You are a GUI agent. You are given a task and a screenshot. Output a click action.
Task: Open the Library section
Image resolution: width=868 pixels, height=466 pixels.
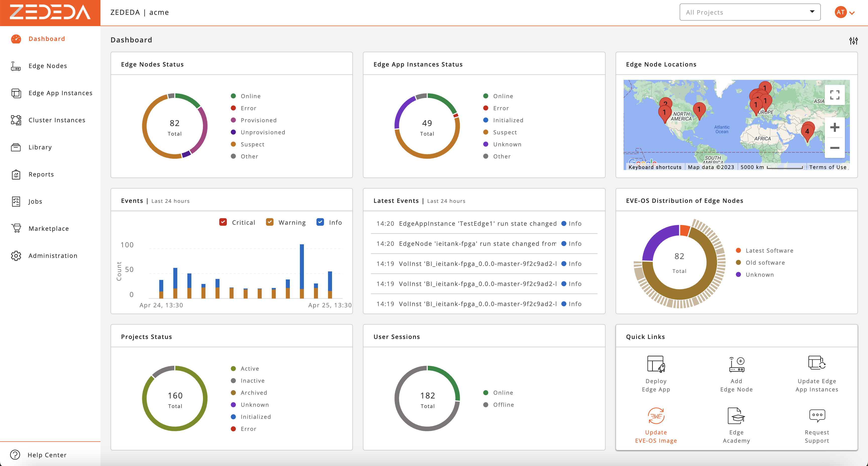pos(40,147)
